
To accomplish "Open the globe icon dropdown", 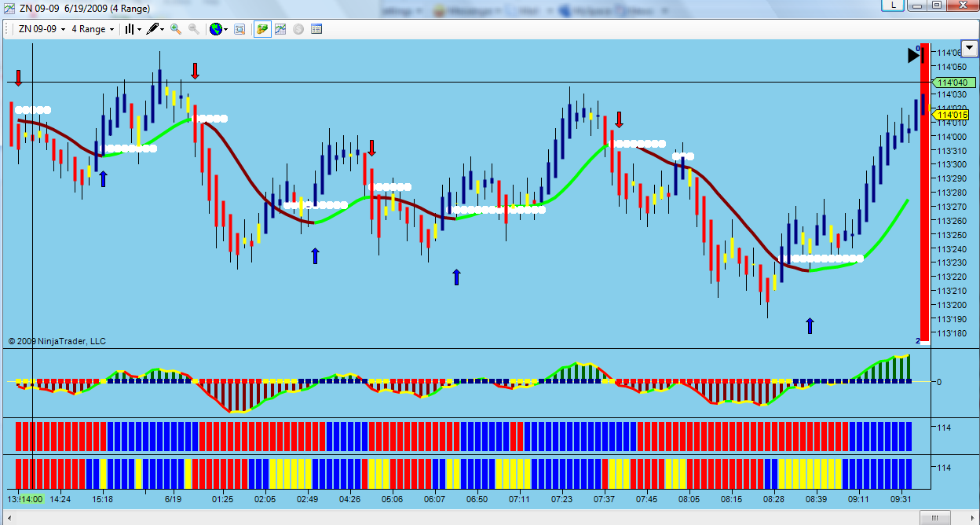I will coord(218,29).
